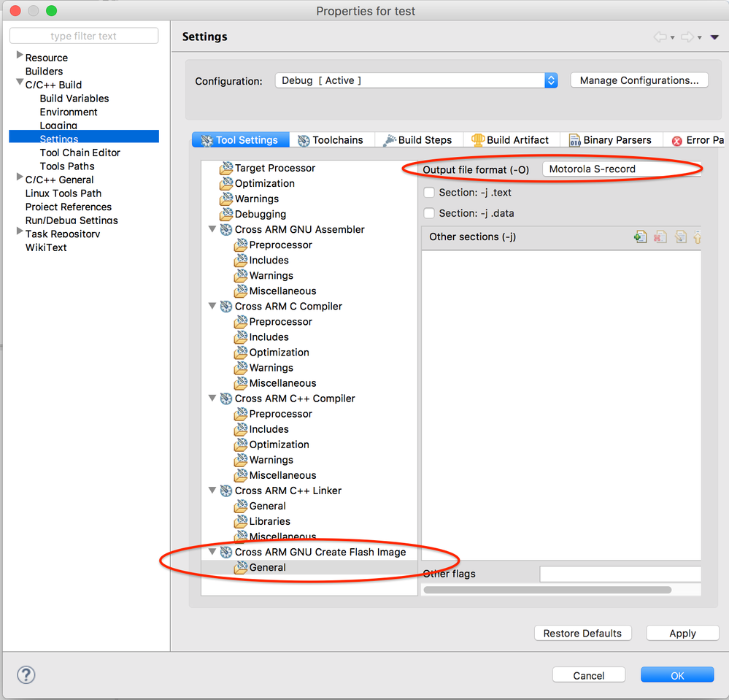Click the Toolchains tab icon
This screenshot has width=729, height=700.
[x=304, y=140]
